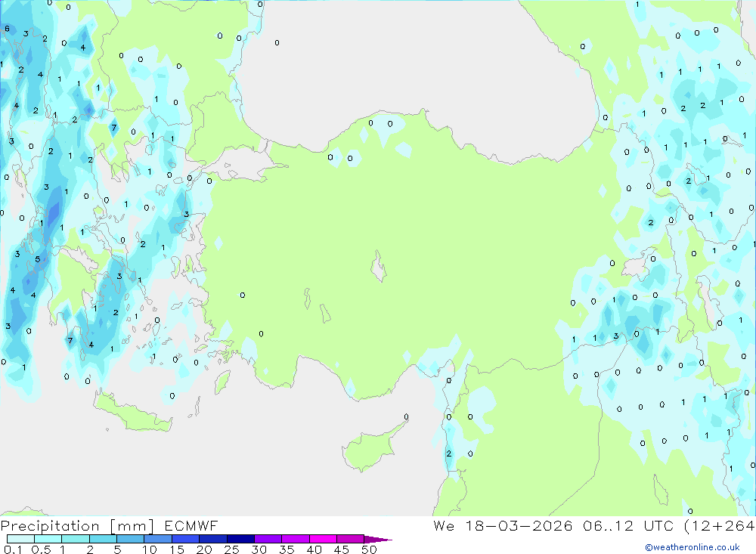Image resolution: width=756 pixels, height=554 pixels.
Task: Click the 2–5 mm legend color swatch
Action: pos(103,539)
